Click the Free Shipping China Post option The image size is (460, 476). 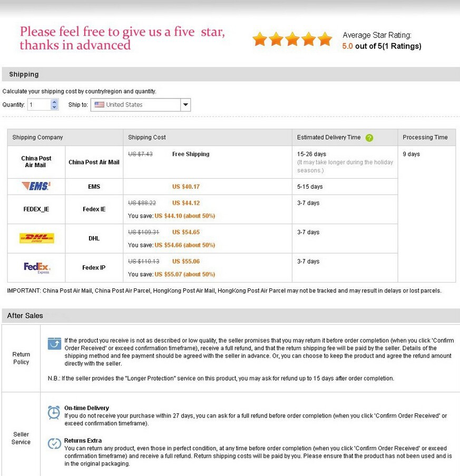pyautogui.click(x=191, y=154)
